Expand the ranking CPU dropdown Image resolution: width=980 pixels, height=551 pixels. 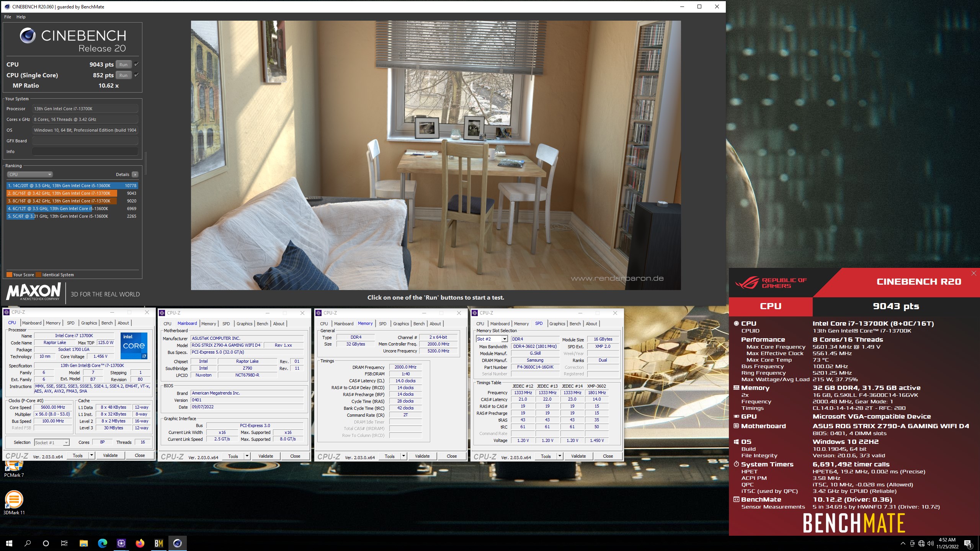30,174
